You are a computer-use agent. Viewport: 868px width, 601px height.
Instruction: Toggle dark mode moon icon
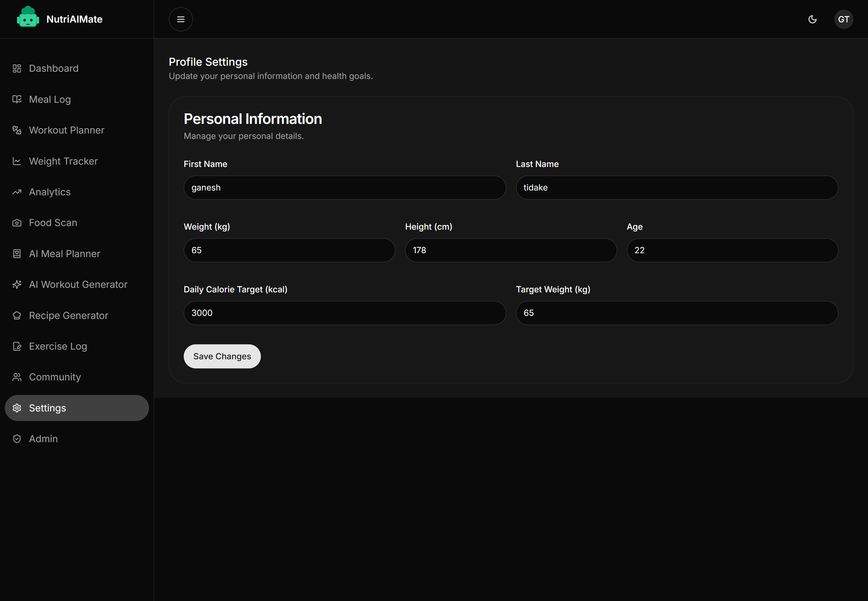pos(812,19)
